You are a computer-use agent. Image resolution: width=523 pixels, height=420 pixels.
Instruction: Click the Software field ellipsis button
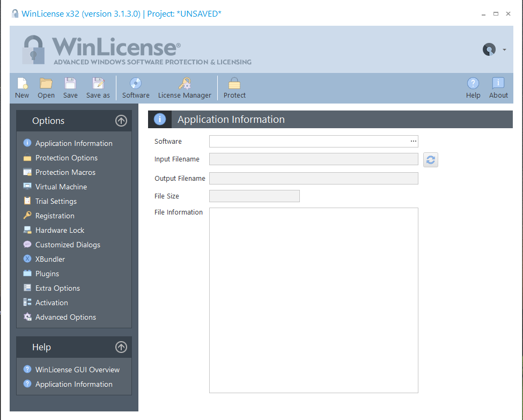pyautogui.click(x=413, y=141)
